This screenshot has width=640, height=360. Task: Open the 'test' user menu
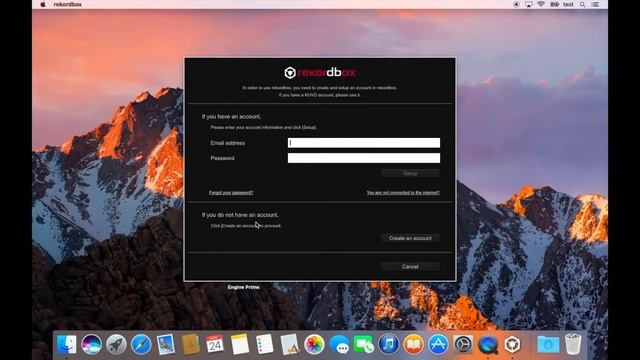568,4
